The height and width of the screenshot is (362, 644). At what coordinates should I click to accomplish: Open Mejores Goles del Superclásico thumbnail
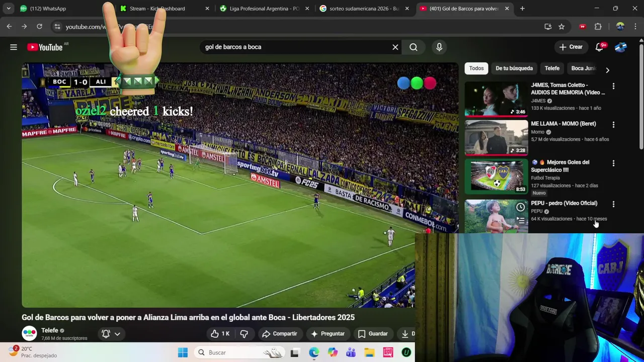pyautogui.click(x=496, y=176)
